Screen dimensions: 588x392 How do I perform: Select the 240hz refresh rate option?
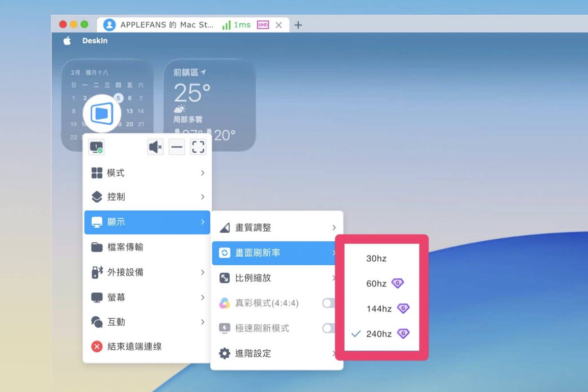379,334
